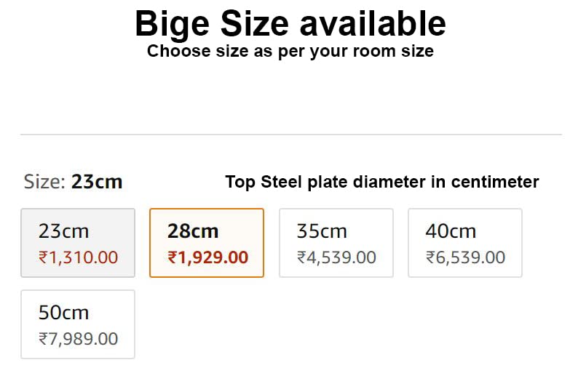This screenshot has width=570, height=392.
Task: Choose the 28cm size swatch
Action: [x=207, y=243]
